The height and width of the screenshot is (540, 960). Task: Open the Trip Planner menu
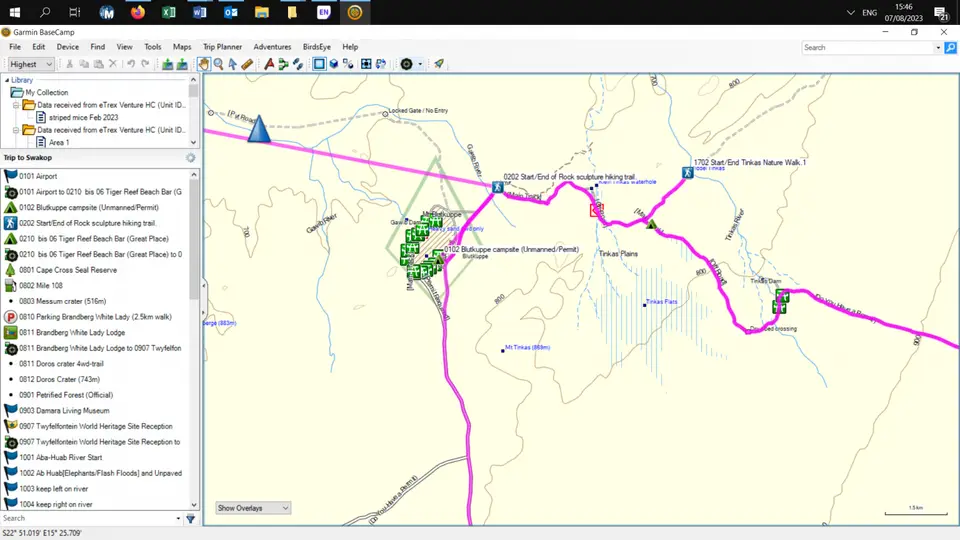[x=222, y=47]
